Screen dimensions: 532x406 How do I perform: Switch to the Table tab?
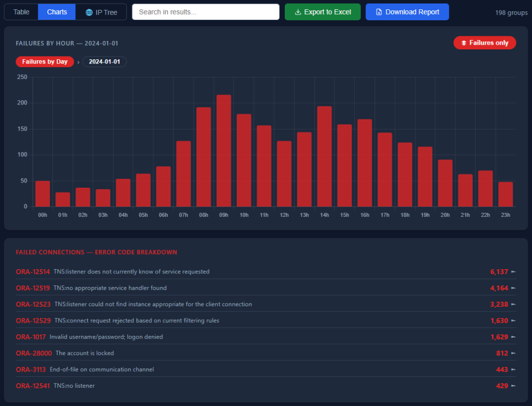point(21,12)
